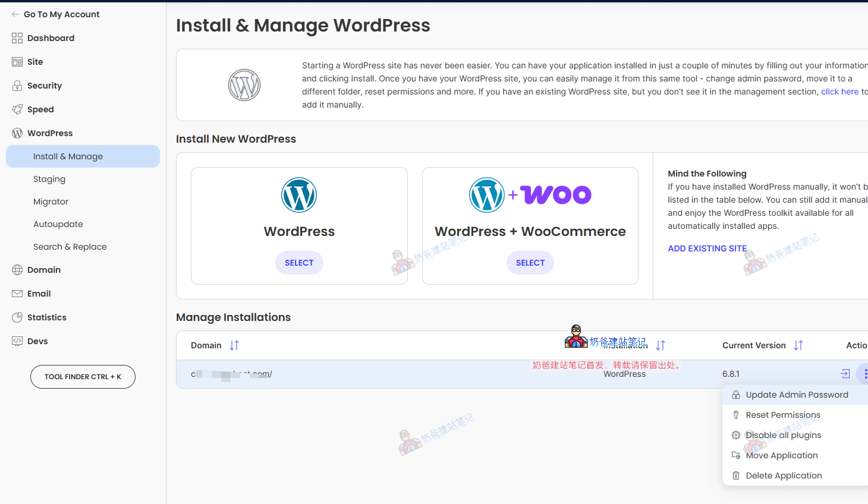868x504 pixels.
Task: Sort table by Domain column
Action: tap(233, 345)
